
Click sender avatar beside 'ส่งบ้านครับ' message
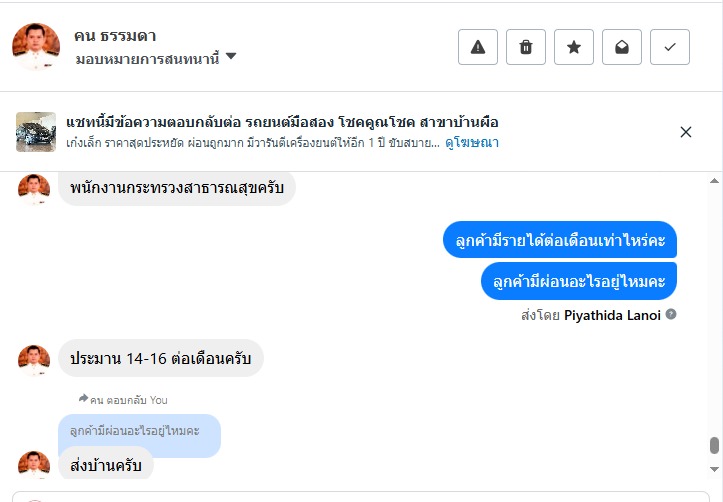click(x=34, y=465)
